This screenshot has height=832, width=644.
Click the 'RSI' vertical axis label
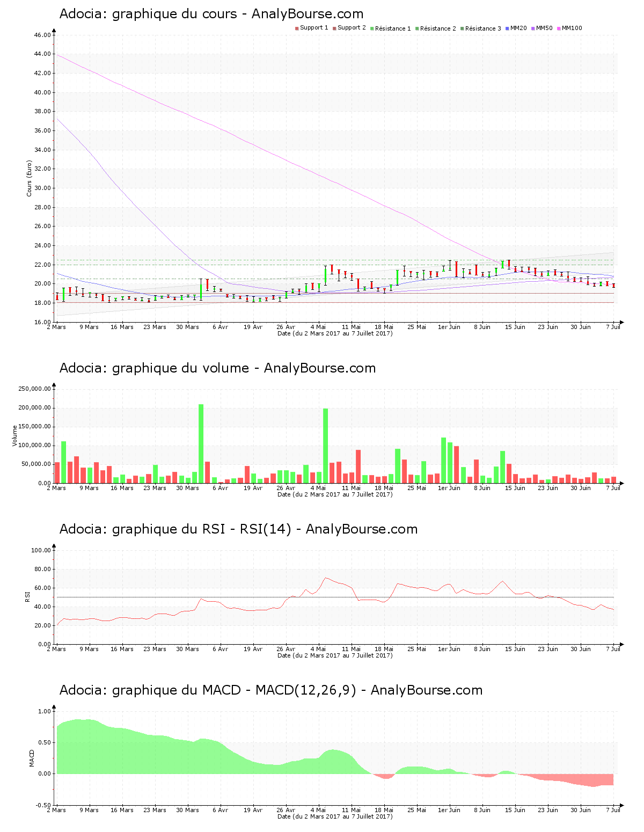[27, 596]
